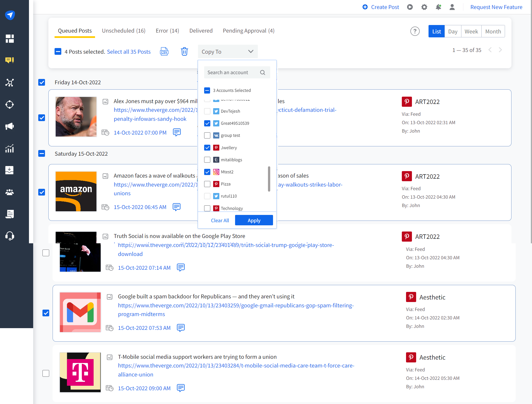The image size is (532, 404).
Task: Toggle the 3 Accounts Selected checkbox
Action: point(207,90)
